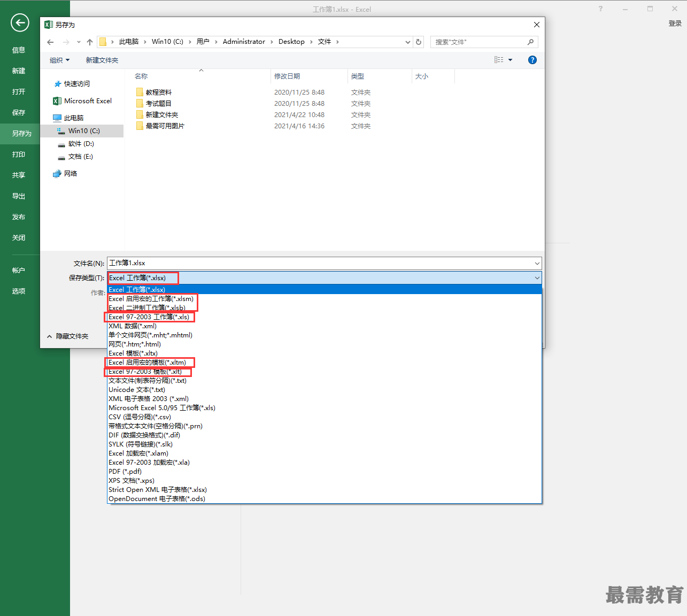Select XML 数据(*.xml) file type

[325, 326]
